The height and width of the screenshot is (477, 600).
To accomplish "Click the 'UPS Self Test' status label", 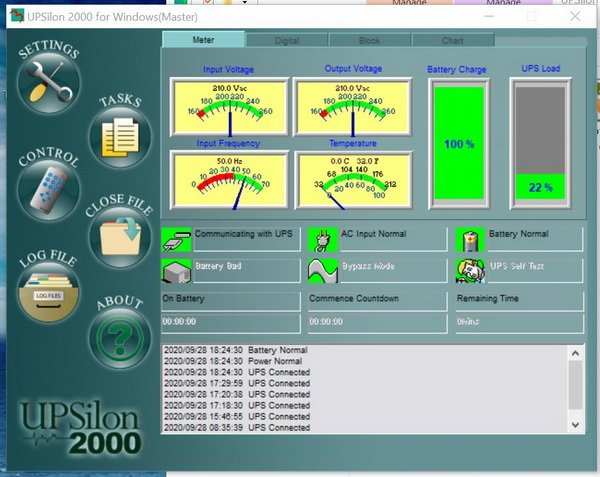I will 517,266.
